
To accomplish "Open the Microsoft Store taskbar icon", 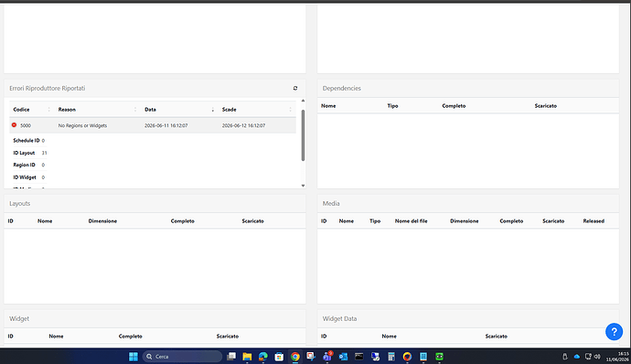I will point(279,357).
